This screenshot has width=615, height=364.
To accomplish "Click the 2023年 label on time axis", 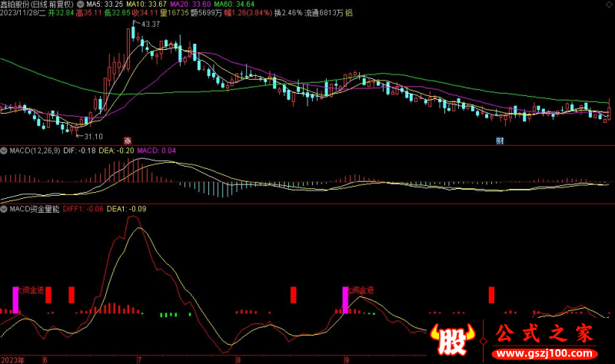I will pyautogui.click(x=14, y=359).
